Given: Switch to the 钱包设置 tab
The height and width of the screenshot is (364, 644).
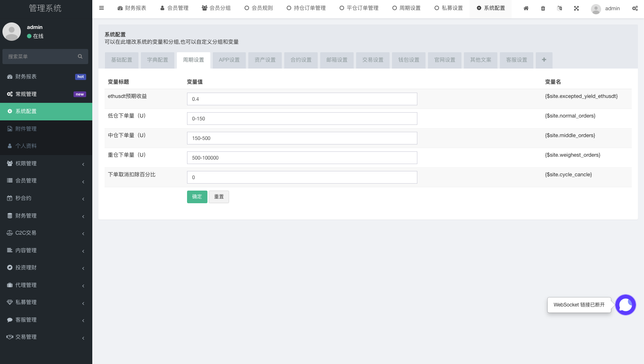Looking at the screenshot, I should [409, 60].
